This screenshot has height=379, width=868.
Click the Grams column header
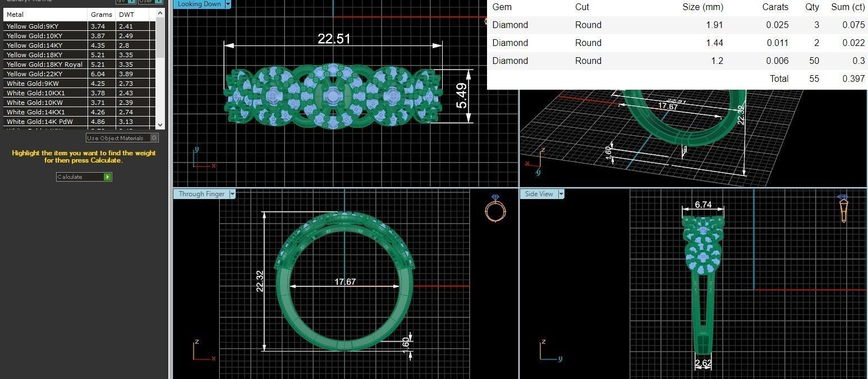click(102, 15)
